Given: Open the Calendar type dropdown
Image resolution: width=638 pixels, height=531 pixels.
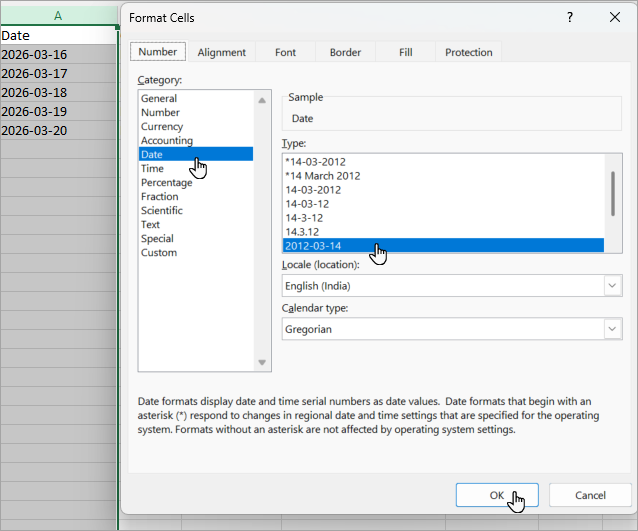Looking at the screenshot, I should point(612,329).
